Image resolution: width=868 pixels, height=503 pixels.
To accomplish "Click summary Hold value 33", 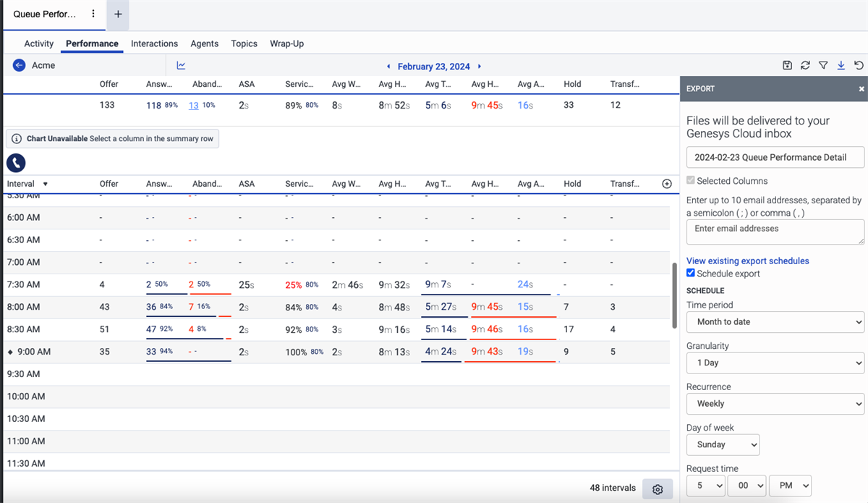I will point(569,105).
